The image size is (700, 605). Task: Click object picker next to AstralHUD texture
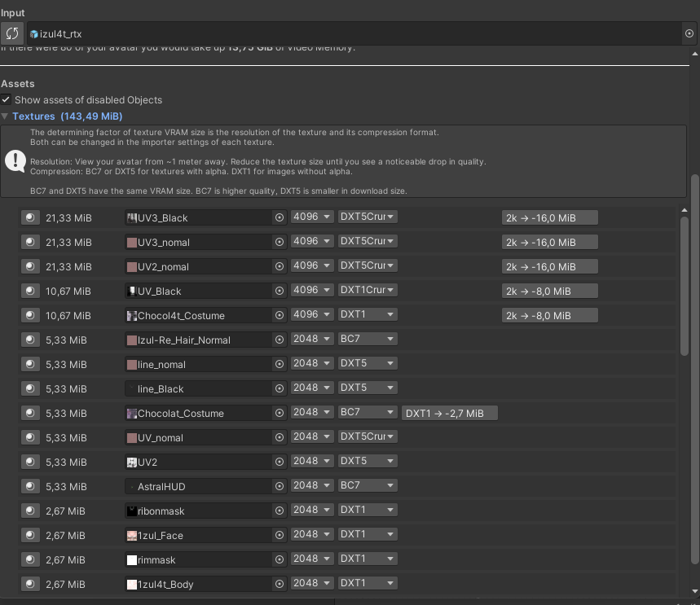pyautogui.click(x=280, y=486)
